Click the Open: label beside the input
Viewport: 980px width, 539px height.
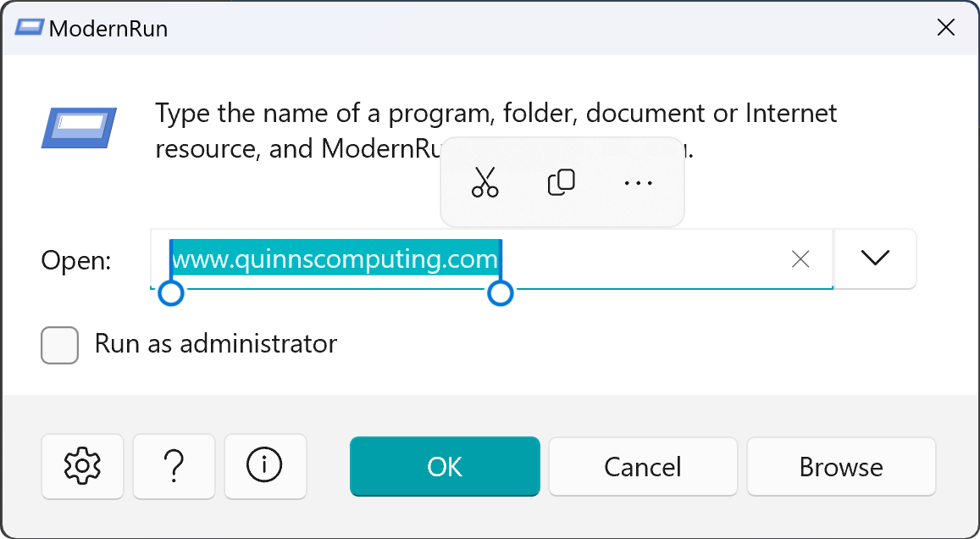pos(76,260)
